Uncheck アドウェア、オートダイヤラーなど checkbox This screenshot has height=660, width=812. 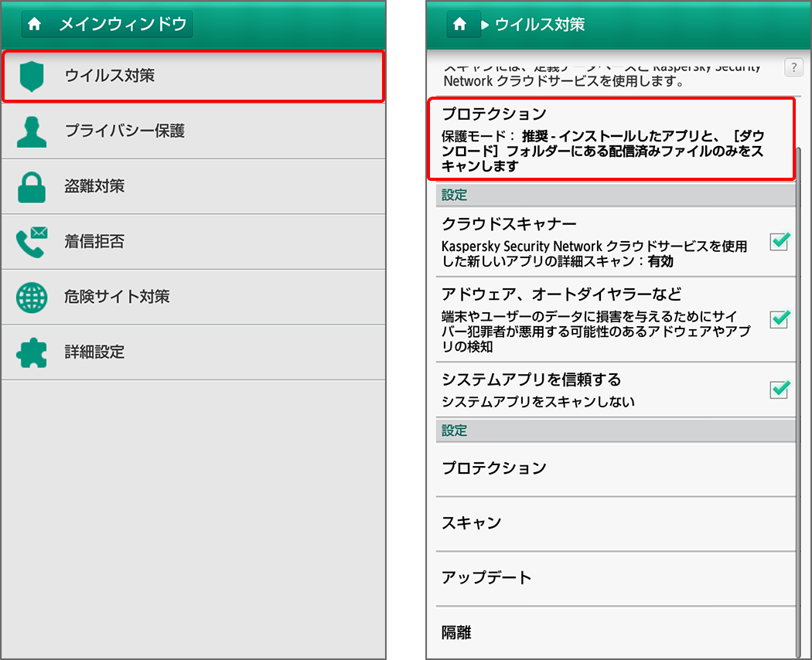click(780, 319)
